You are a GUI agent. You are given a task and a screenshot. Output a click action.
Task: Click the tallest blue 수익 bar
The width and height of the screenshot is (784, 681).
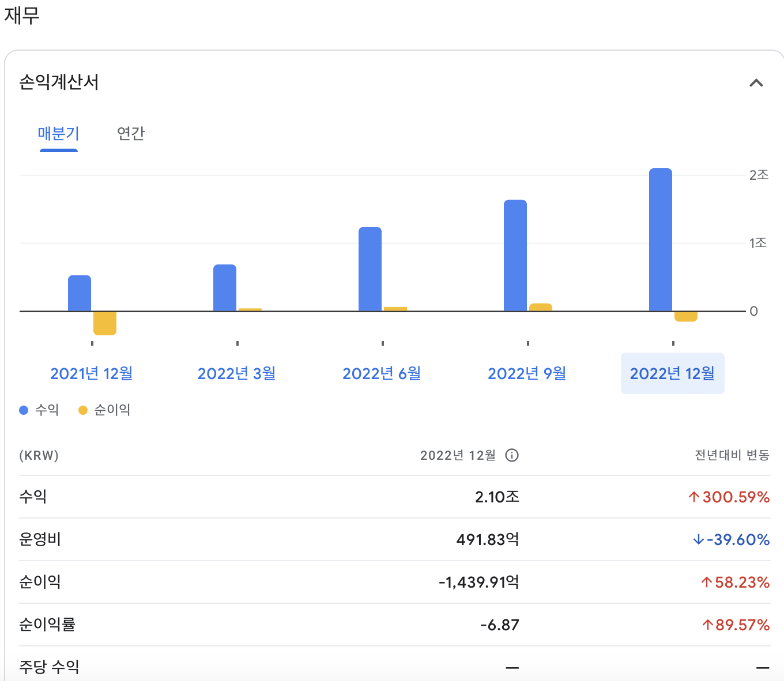[x=661, y=239]
